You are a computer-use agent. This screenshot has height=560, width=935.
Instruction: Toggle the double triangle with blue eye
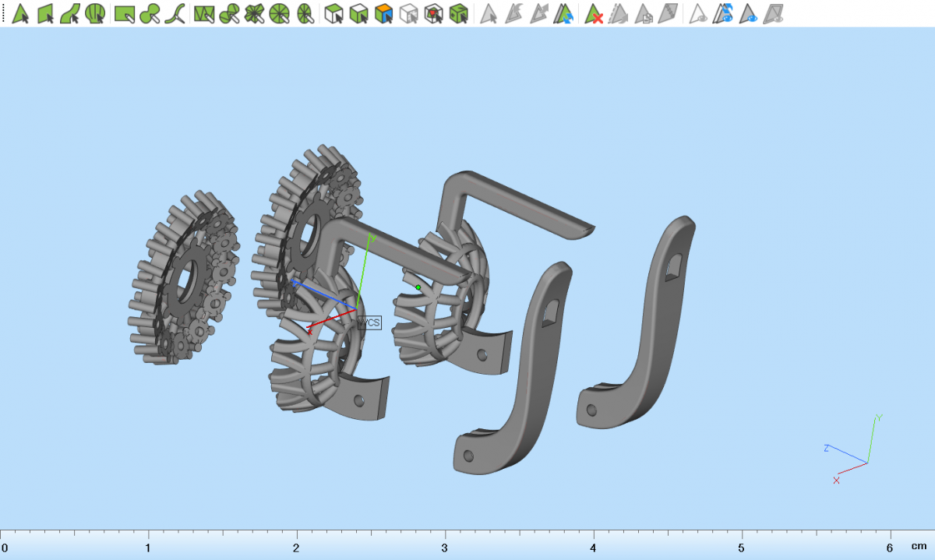pyautogui.click(x=724, y=13)
